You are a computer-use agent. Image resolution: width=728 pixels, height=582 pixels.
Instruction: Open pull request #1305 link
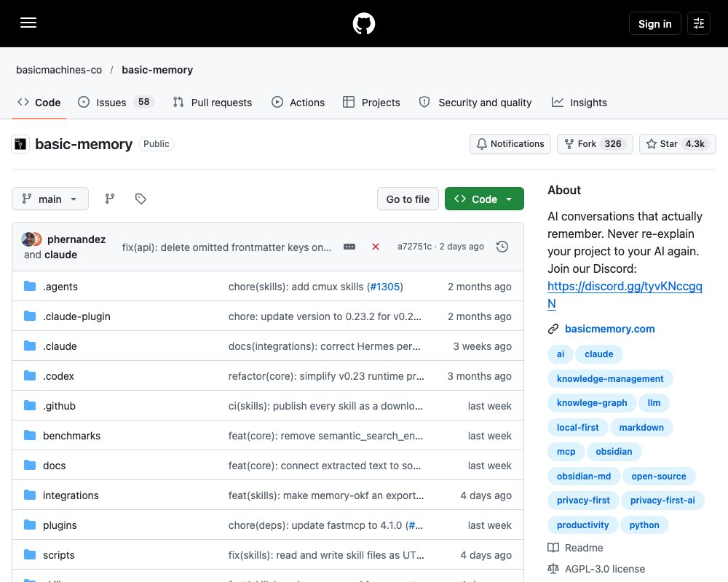(385, 287)
